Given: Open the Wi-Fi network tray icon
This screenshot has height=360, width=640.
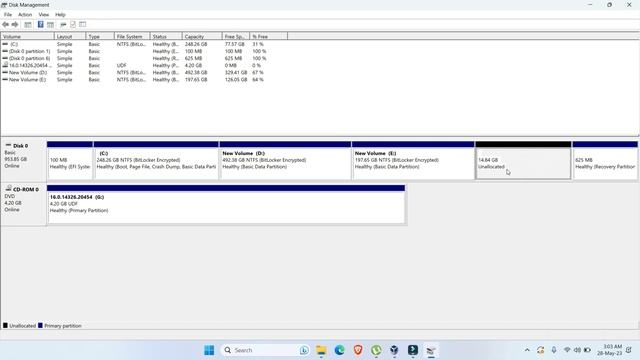Looking at the screenshot, I should click(567, 350).
